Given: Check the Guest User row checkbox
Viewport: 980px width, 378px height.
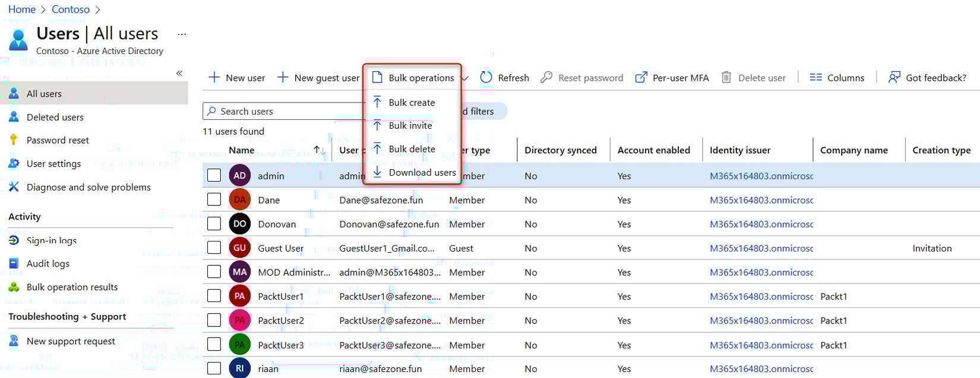Looking at the screenshot, I should [x=214, y=247].
